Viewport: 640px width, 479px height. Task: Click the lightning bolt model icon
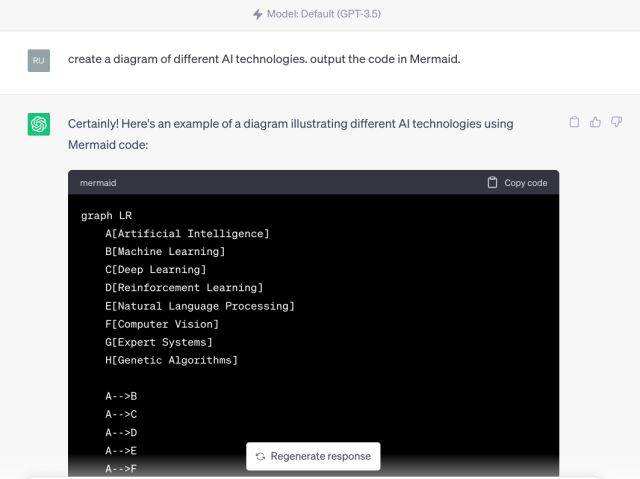click(x=257, y=14)
